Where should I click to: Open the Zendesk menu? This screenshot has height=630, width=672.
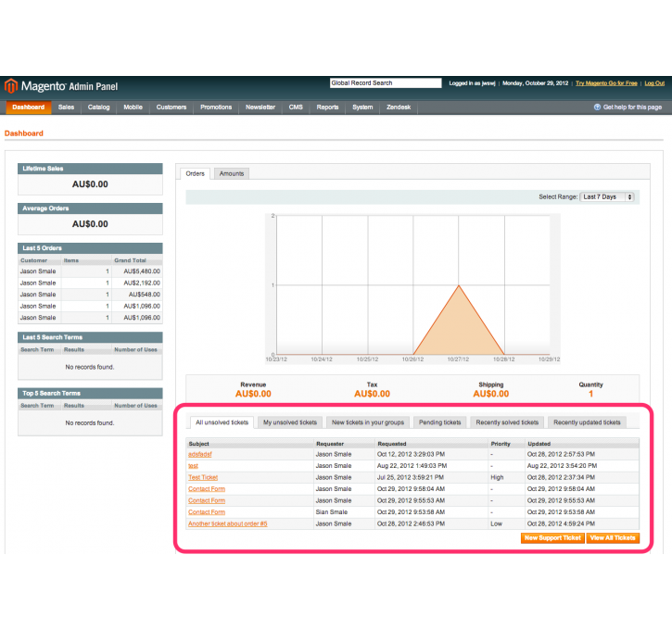(x=399, y=107)
